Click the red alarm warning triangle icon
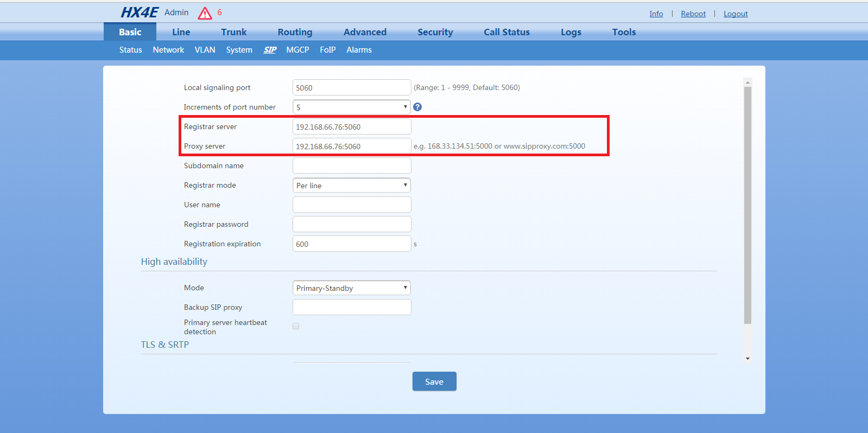The width and height of the screenshot is (868, 433). click(x=205, y=14)
